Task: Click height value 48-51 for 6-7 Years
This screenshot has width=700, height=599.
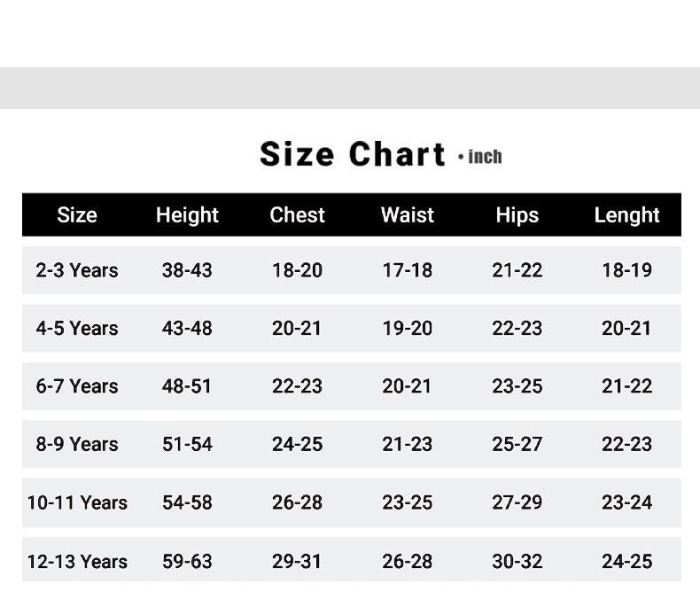Action: pos(187,386)
